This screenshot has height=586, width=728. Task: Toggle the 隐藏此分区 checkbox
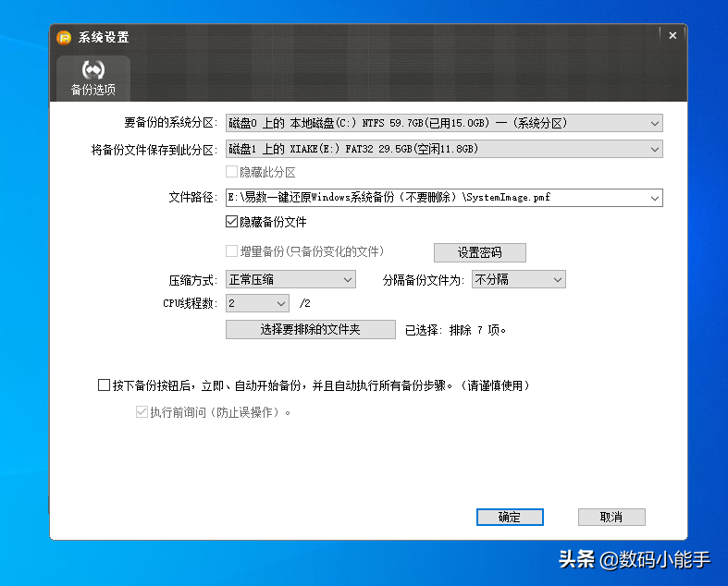click(232, 172)
